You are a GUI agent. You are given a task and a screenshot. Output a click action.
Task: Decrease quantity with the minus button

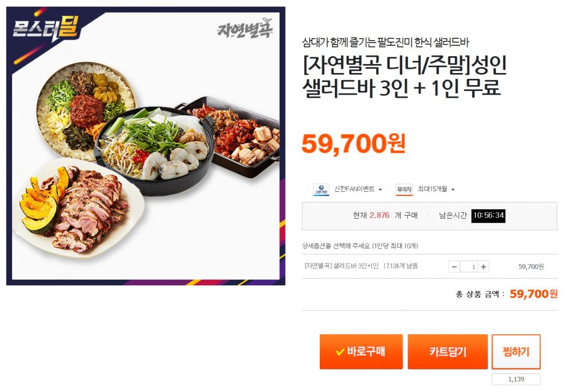click(x=454, y=267)
